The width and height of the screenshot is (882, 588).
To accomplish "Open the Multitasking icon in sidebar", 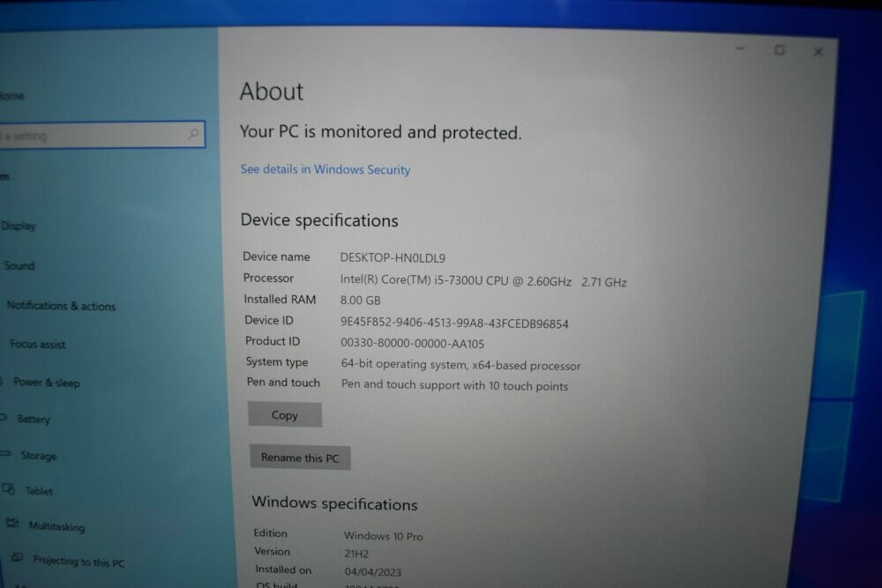I will (x=12, y=524).
